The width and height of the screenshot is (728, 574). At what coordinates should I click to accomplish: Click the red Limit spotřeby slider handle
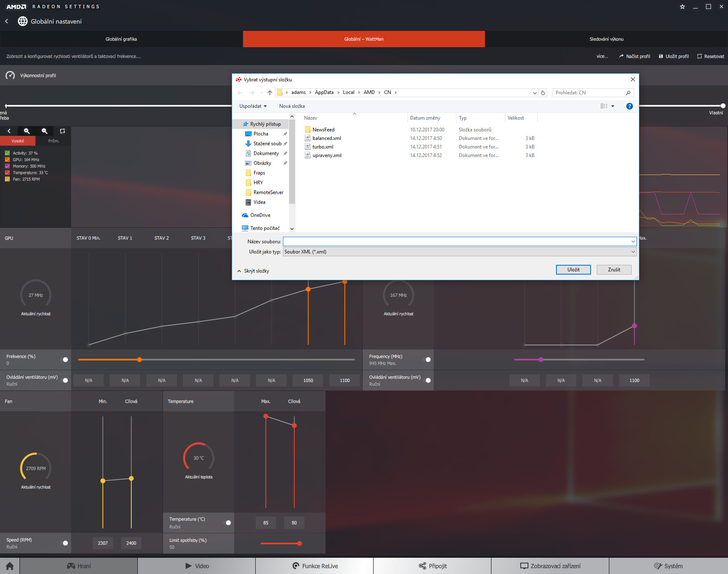coord(300,543)
